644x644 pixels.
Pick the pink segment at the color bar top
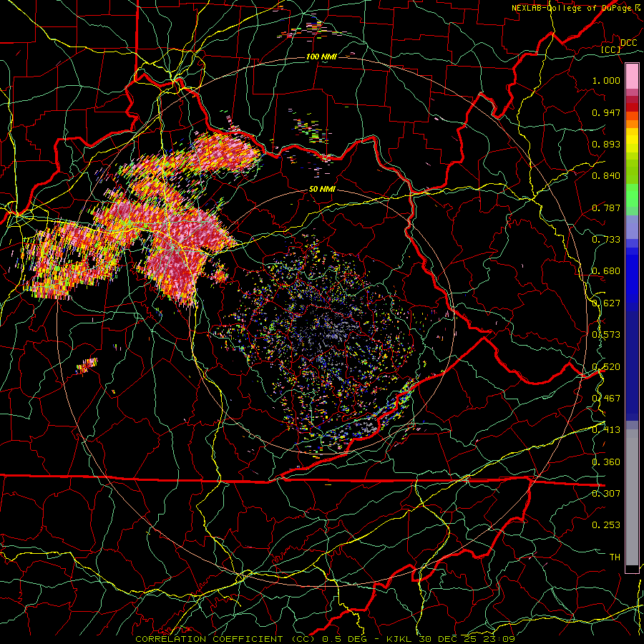[632, 76]
